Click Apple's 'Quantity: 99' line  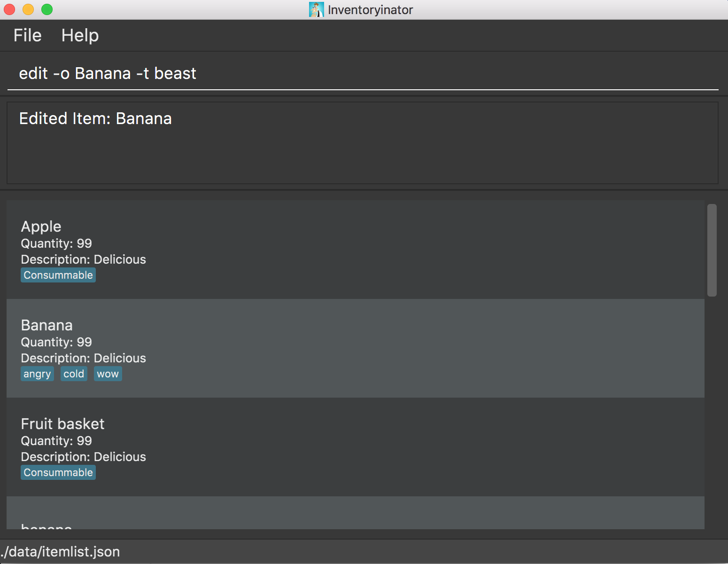click(56, 243)
